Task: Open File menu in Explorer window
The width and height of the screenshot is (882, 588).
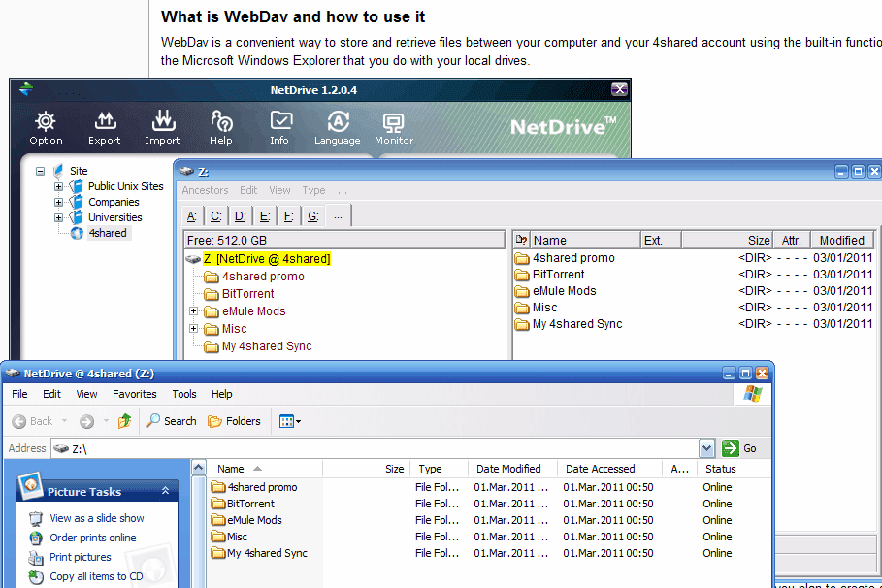Action: pos(19,394)
